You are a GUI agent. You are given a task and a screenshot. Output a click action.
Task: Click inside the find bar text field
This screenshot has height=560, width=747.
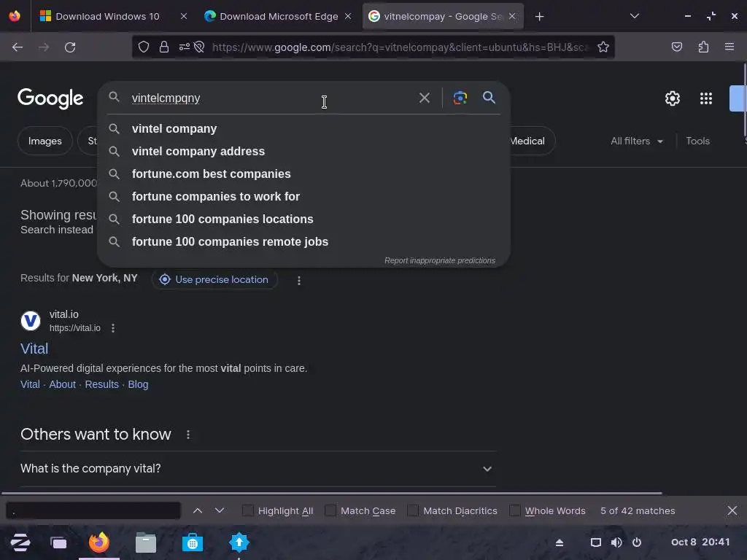click(93, 510)
